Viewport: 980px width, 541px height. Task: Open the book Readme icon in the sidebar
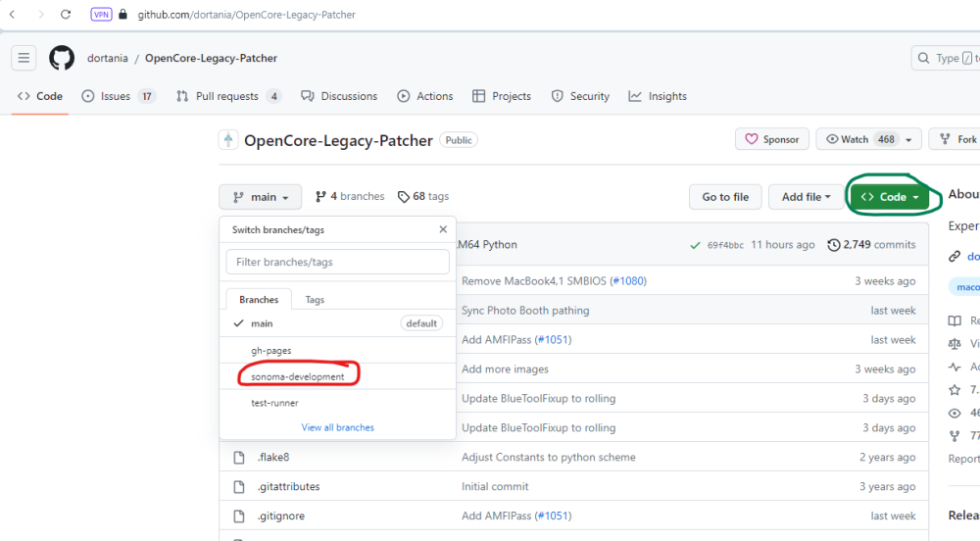coord(955,320)
